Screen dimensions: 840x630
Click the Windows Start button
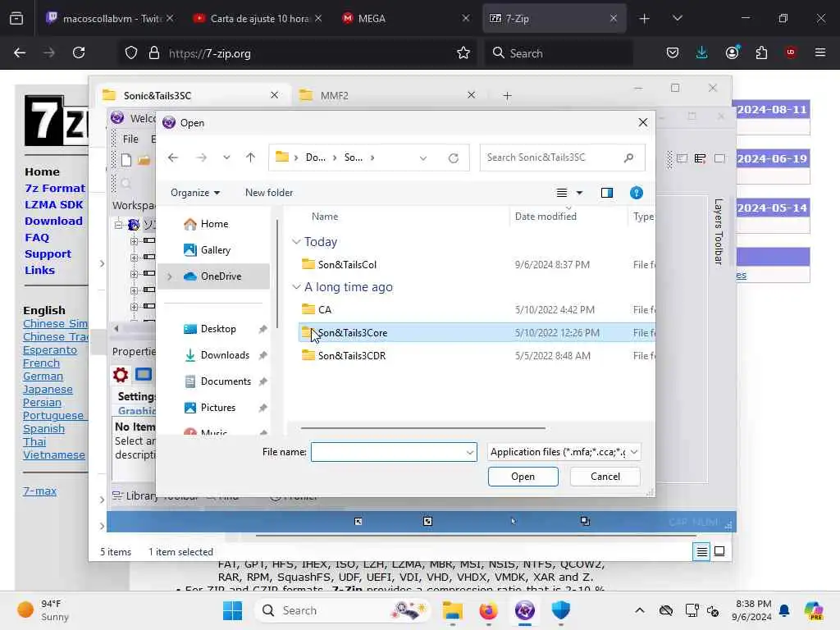point(232,610)
